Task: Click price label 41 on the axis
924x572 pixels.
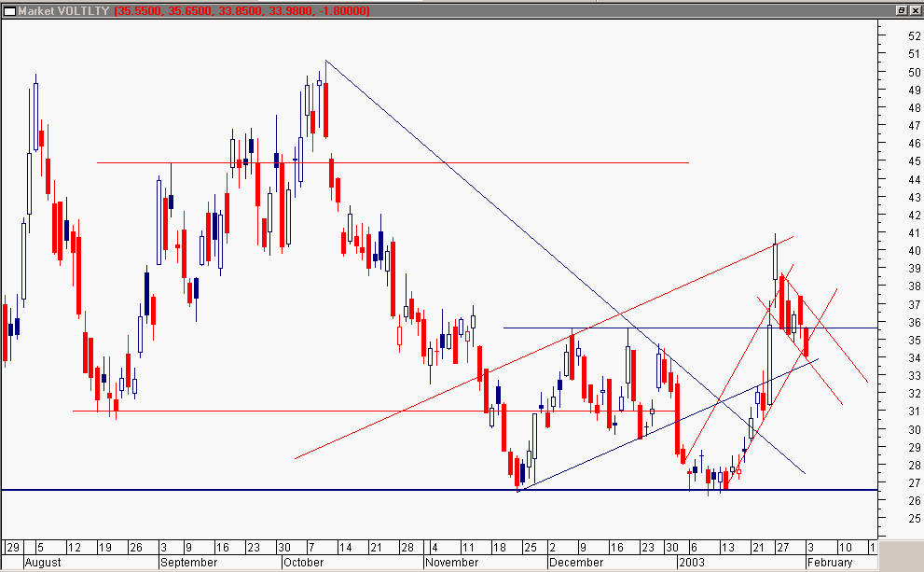Action: 914,233
